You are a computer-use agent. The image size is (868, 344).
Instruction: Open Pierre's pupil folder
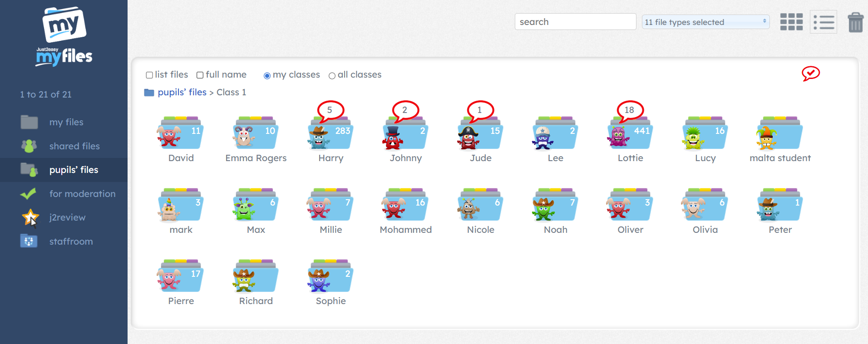[x=181, y=276]
